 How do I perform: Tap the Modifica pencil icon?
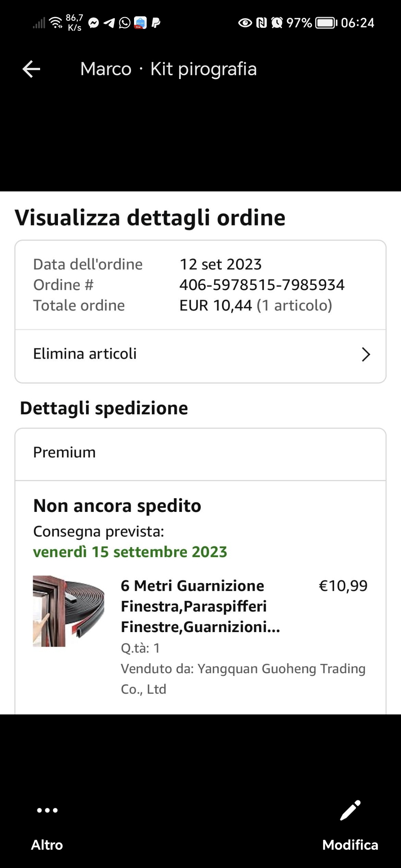pyautogui.click(x=350, y=810)
